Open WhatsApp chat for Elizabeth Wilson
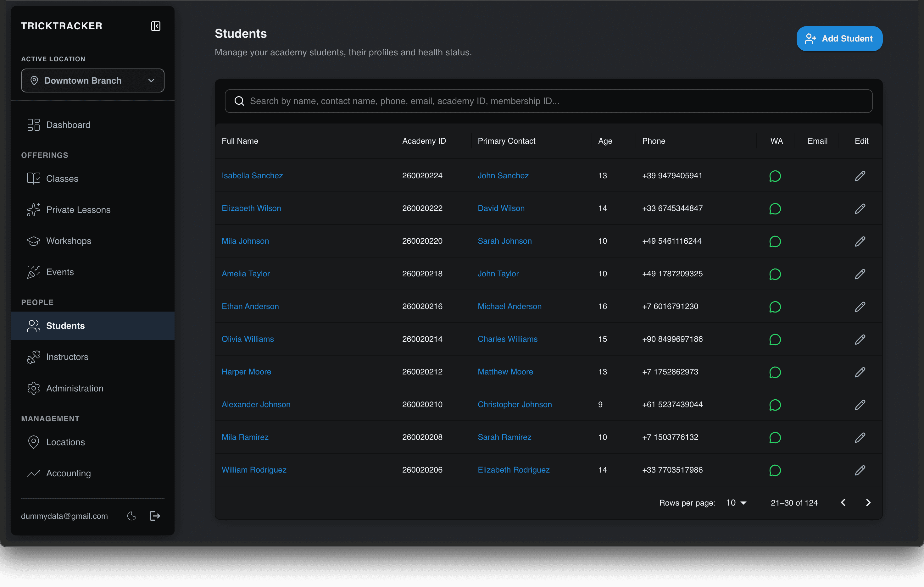The height and width of the screenshot is (587, 924). 775,208
